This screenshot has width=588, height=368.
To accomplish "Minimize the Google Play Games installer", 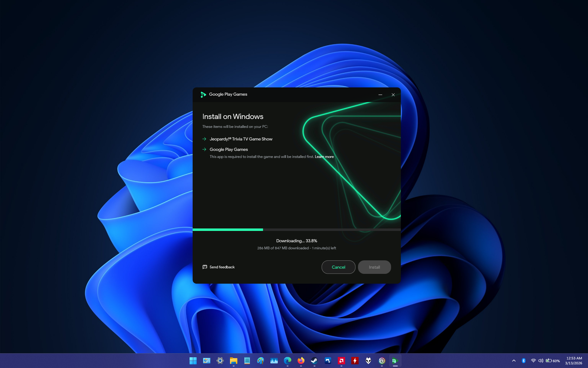I will (380, 95).
